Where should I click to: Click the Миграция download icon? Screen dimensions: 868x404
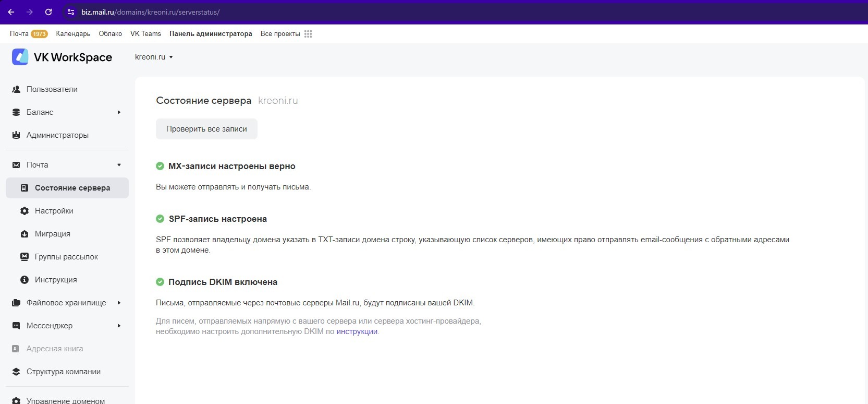tap(25, 234)
